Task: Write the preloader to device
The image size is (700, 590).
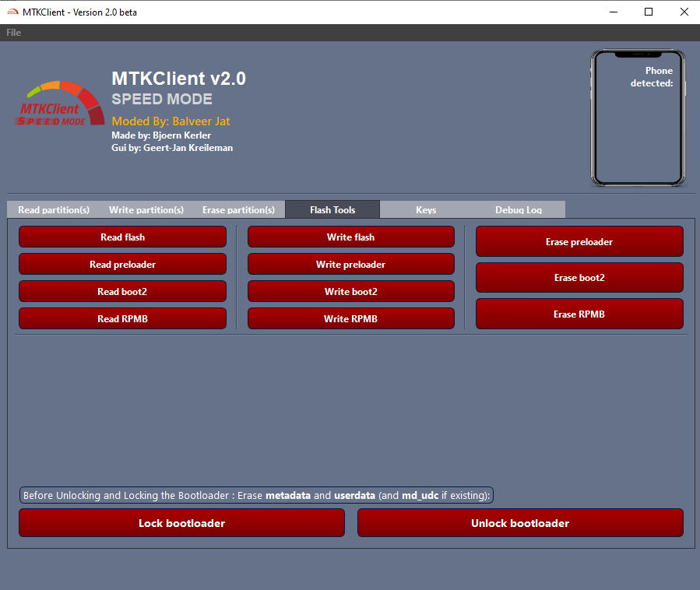Action: tap(350, 264)
